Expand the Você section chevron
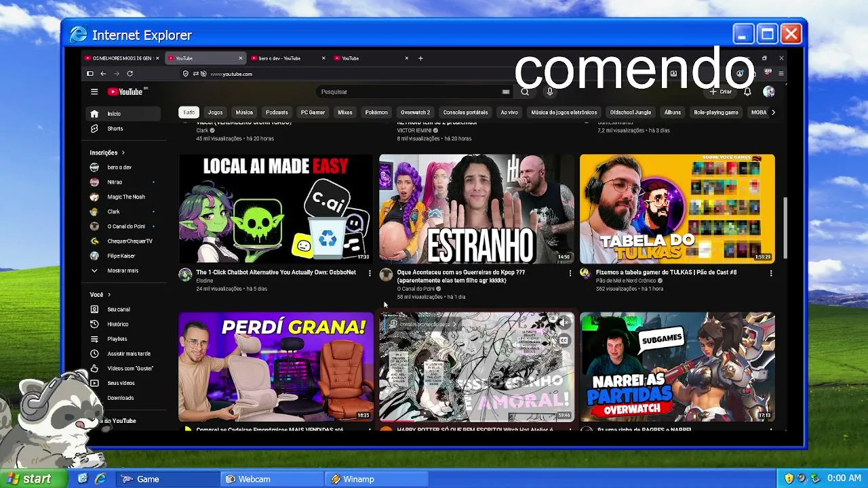This screenshot has width=868, height=488. click(x=108, y=295)
